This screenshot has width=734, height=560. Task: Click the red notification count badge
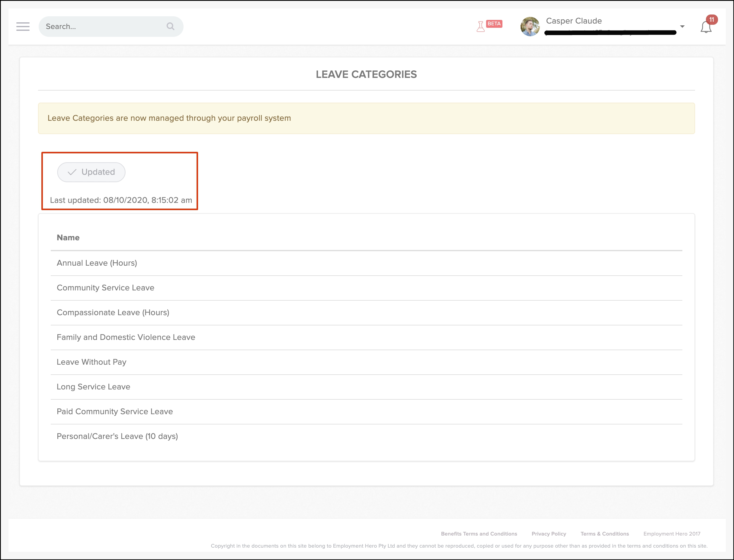point(712,20)
